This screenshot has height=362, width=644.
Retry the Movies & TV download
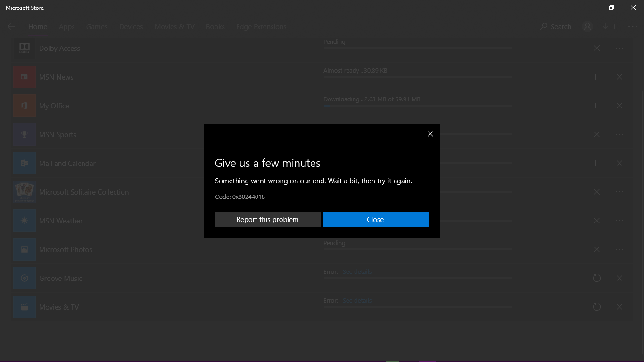[597, 307]
